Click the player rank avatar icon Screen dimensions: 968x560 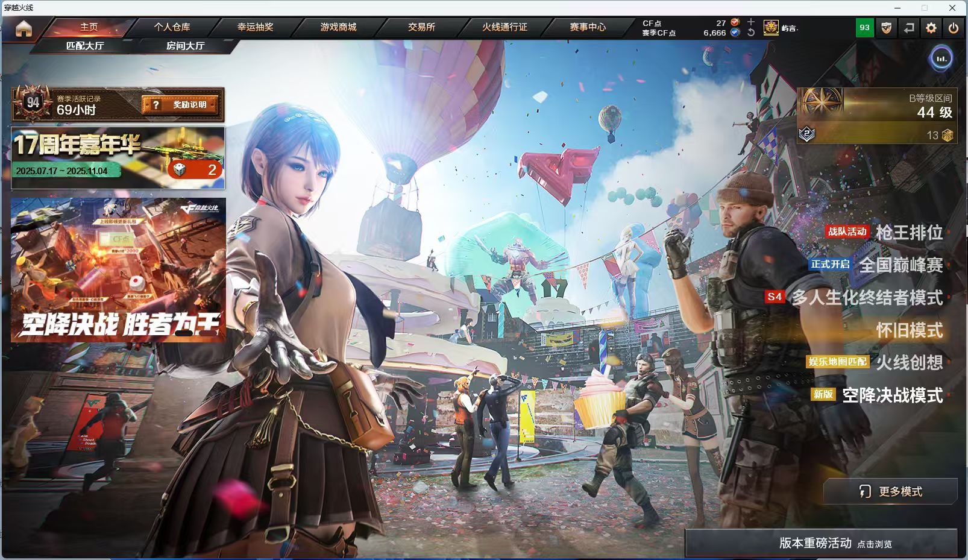point(771,28)
